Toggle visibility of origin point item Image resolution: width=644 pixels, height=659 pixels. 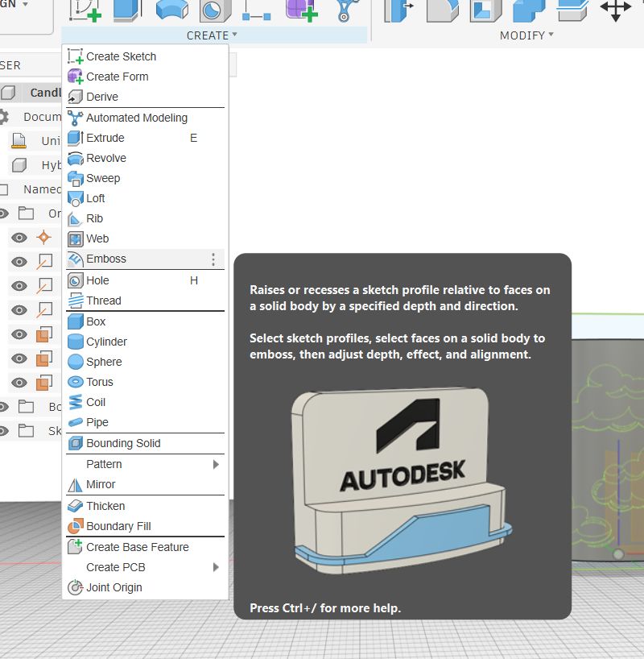[19, 238]
